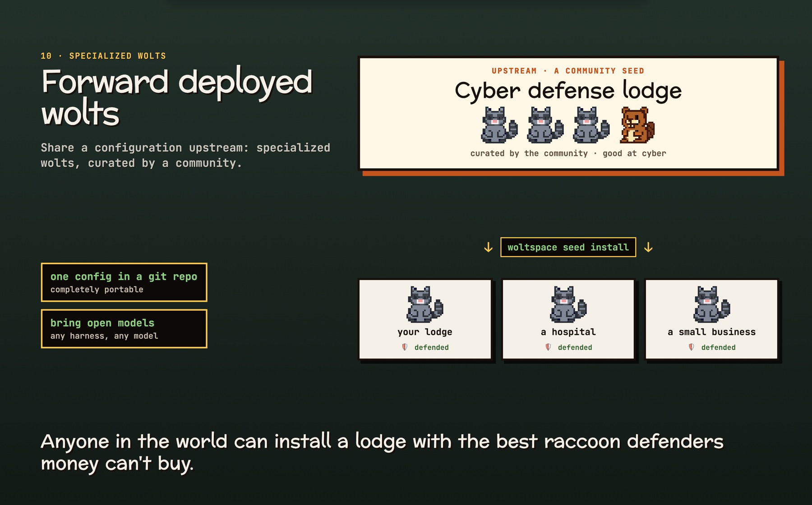The height and width of the screenshot is (505, 812).
Task: Click the orange beaver icon in Cyber defense lodge
Action: click(x=637, y=125)
